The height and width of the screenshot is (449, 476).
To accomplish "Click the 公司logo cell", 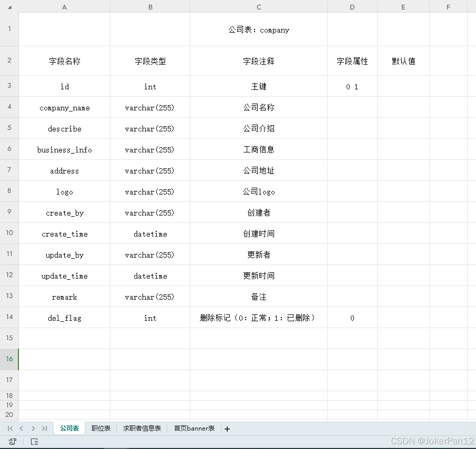I will (259, 191).
